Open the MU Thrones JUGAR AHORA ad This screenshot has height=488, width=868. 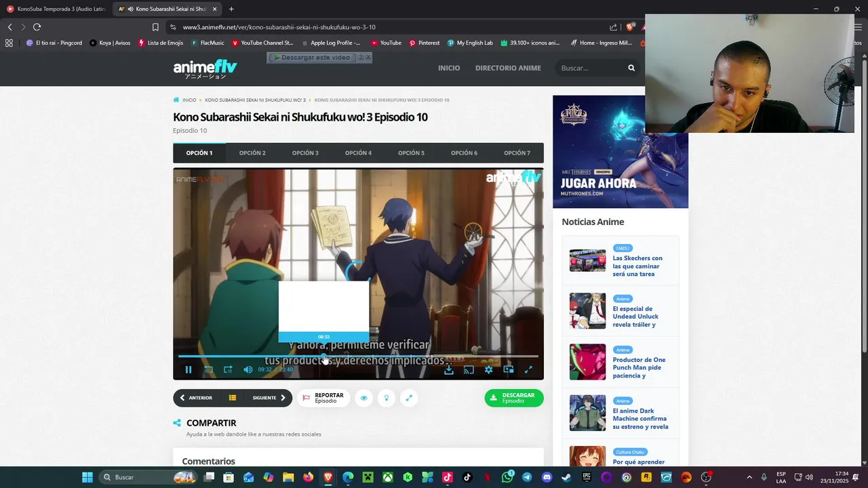tap(620, 152)
